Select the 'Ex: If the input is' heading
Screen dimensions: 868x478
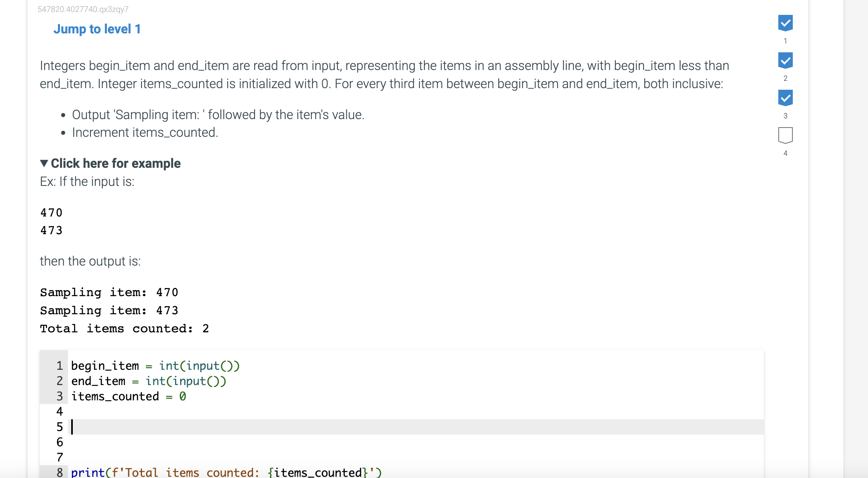[87, 181]
